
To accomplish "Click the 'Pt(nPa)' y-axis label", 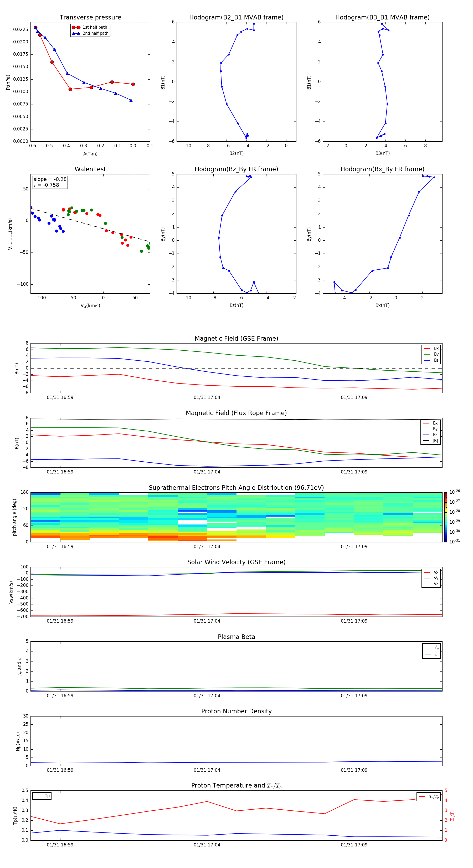I will click(x=8, y=82).
